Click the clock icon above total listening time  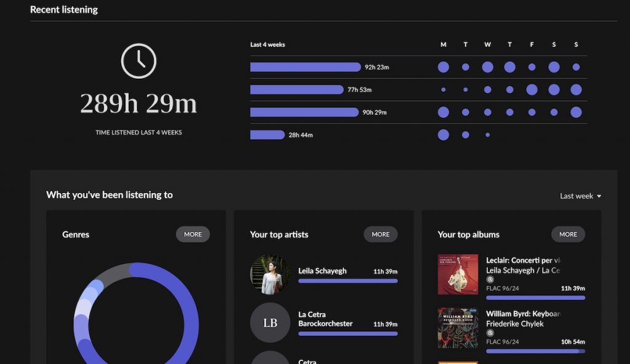coord(138,61)
